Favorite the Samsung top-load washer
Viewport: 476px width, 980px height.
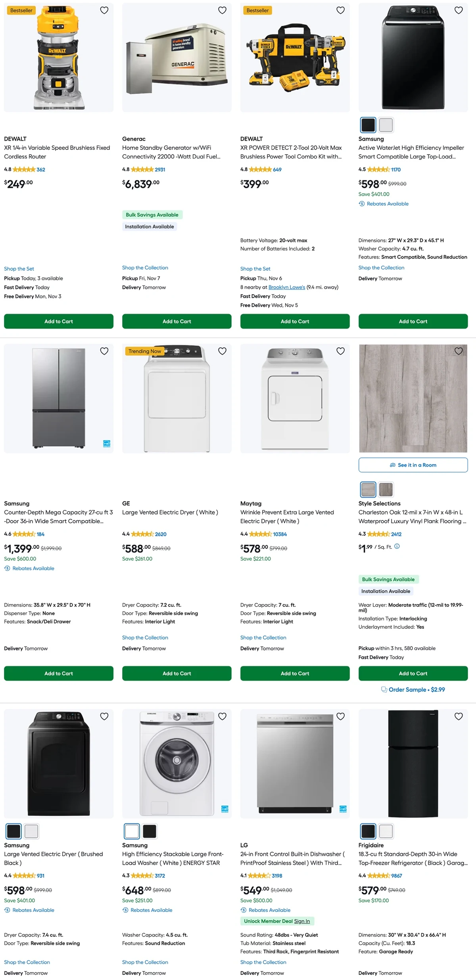[459, 10]
